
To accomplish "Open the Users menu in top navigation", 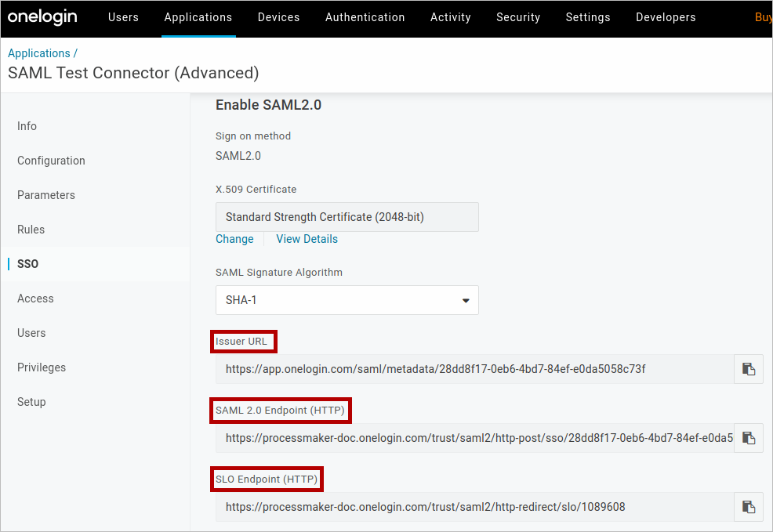I will [123, 17].
